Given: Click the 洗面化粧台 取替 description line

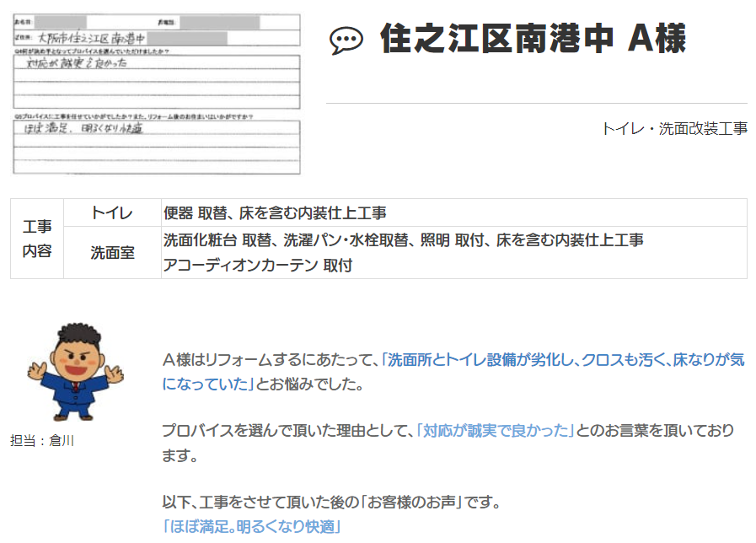Looking at the screenshot, I should 403,240.
